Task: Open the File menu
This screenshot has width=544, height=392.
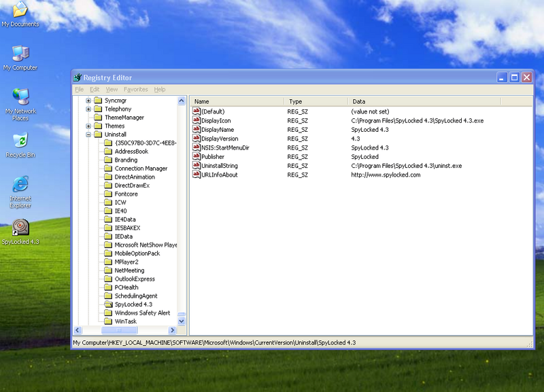Action: tap(79, 89)
